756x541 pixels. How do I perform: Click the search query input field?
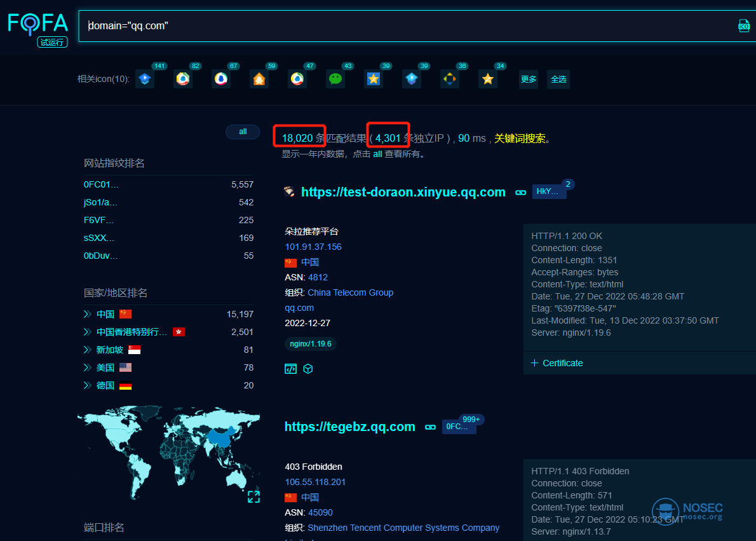(407, 26)
